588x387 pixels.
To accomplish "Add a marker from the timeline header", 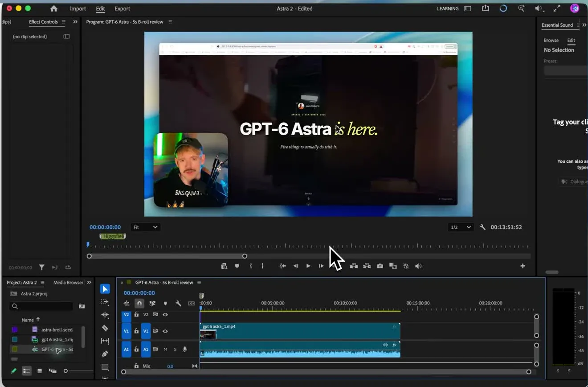I will 165,303.
